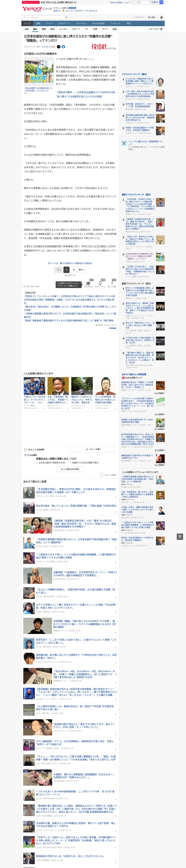Viewport: 186px width, 868px height.
Task: Select the 経済 category tab
Action: coord(52,29)
